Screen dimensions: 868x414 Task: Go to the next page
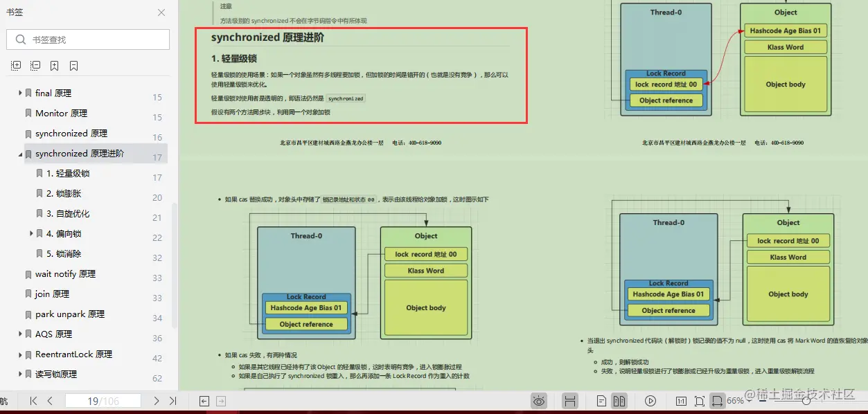(x=156, y=400)
